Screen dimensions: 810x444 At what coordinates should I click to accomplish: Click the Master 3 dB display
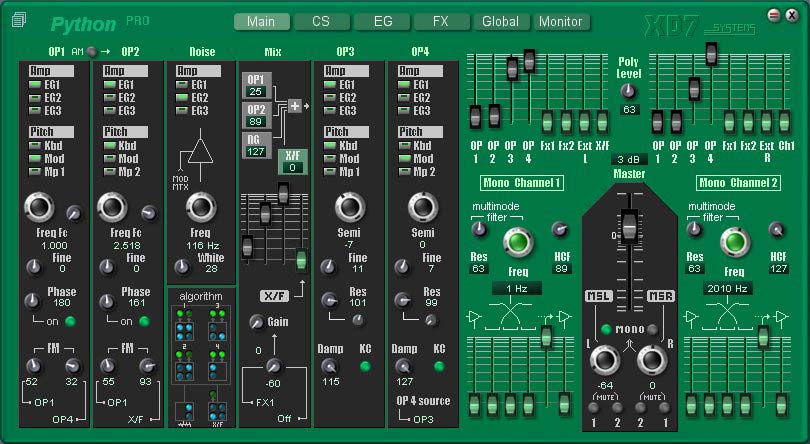pyautogui.click(x=629, y=159)
